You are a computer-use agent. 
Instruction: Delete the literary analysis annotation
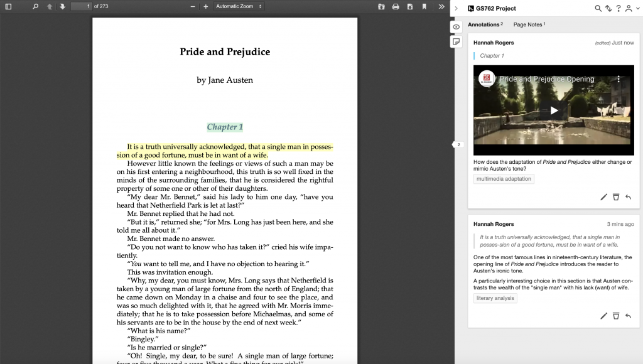(616, 316)
